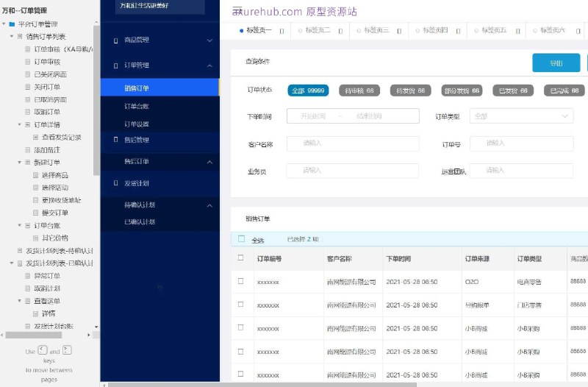
Task: Collapse the 平台订单管理 tree folder arrow
Action: [4, 24]
